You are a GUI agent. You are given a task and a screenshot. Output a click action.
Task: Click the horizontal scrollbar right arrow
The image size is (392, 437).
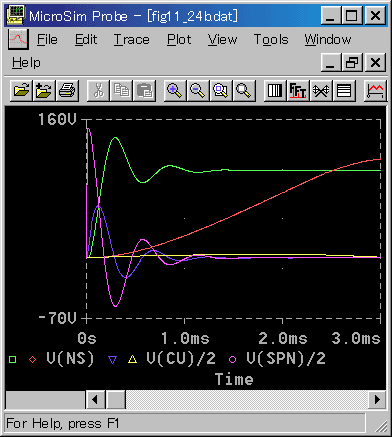click(377, 399)
